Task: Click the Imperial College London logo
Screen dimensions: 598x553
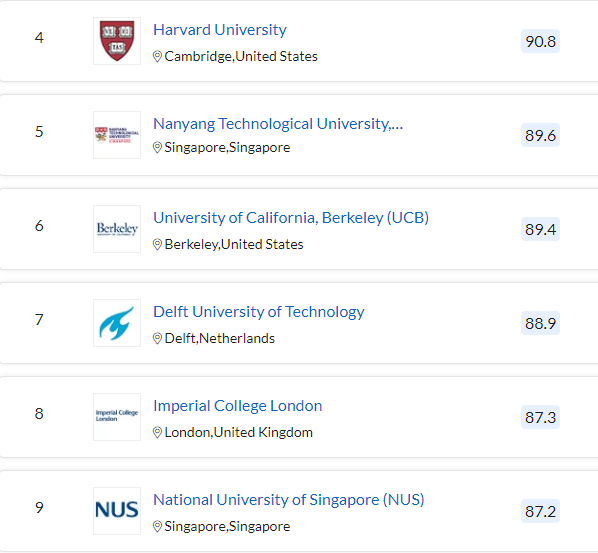Action: pyautogui.click(x=117, y=417)
